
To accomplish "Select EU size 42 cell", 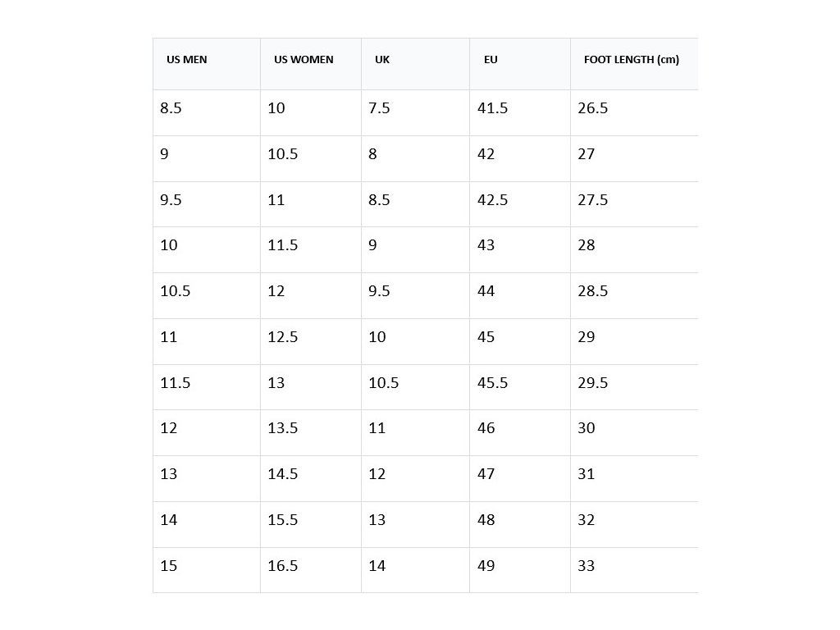I will coord(486,154).
